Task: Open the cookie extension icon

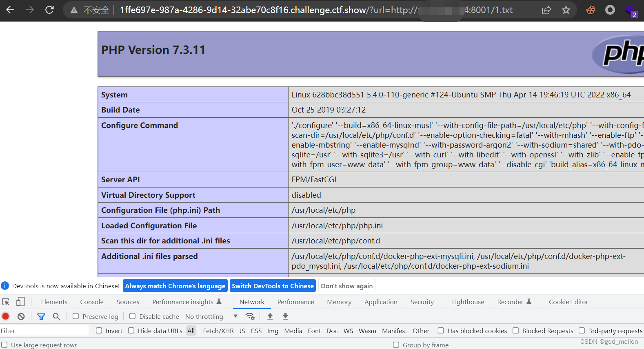Action: pos(591,10)
